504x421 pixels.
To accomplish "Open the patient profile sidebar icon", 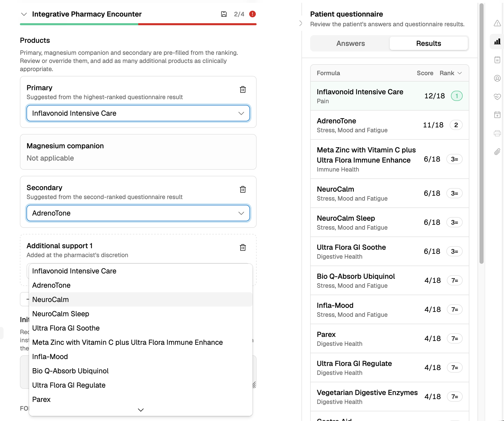I will tap(497, 78).
